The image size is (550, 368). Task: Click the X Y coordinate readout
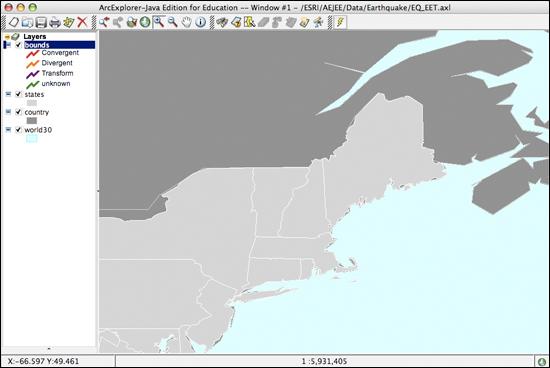[x=43, y=361]
